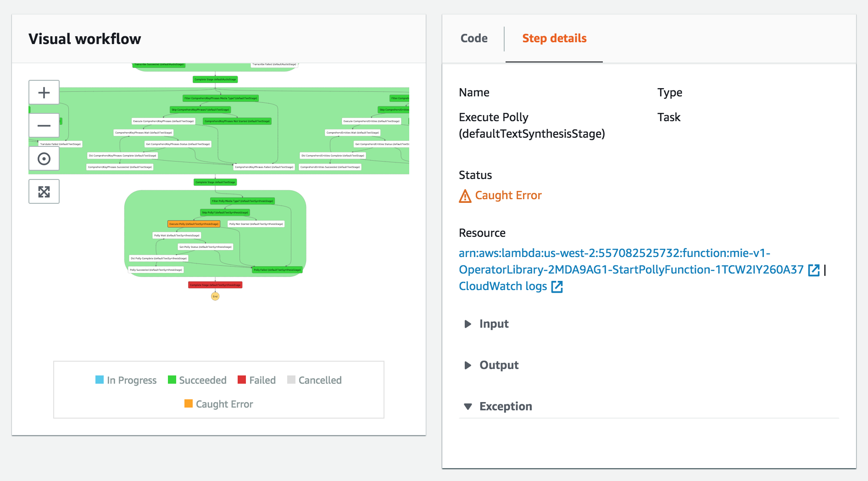Viewport: 868px width, 481px height.
Task: Select the Execute ComprehendKeyPhrases node
Action: (163, 121)
